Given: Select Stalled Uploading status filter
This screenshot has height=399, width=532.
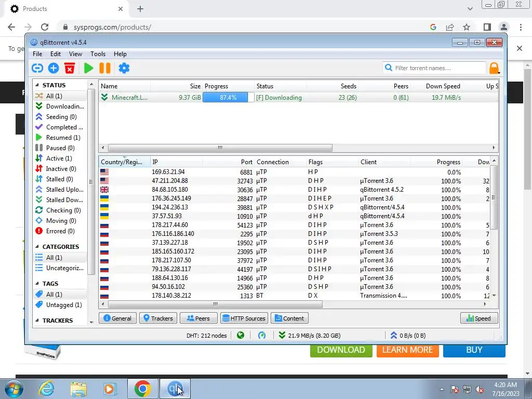Looking at the screenshot, I should 60,190.
